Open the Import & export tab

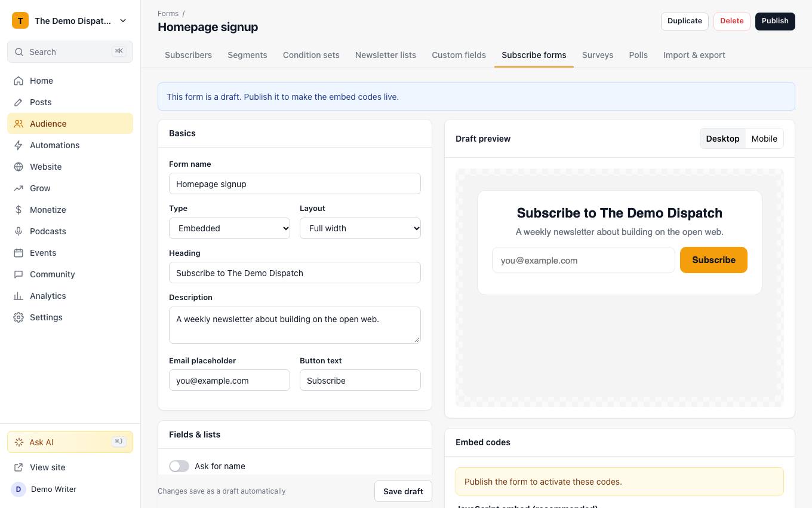pos(694,55)
